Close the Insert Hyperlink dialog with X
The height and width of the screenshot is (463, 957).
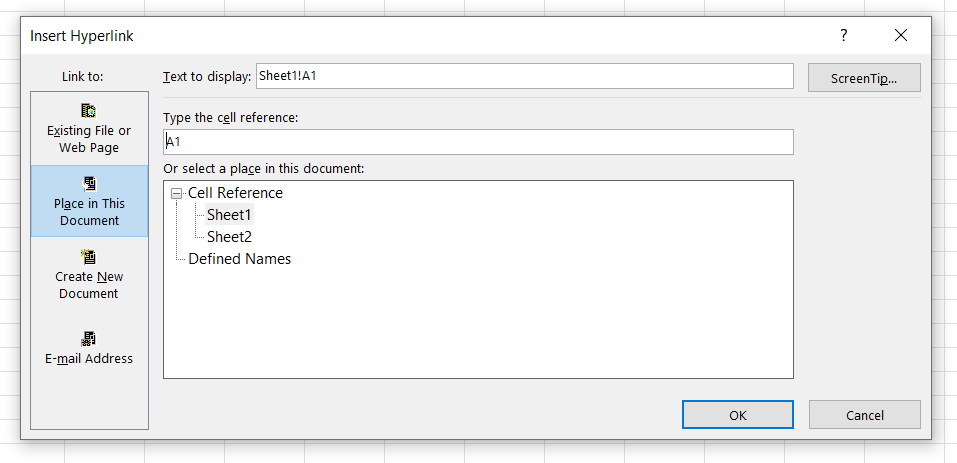coord(901,36)
